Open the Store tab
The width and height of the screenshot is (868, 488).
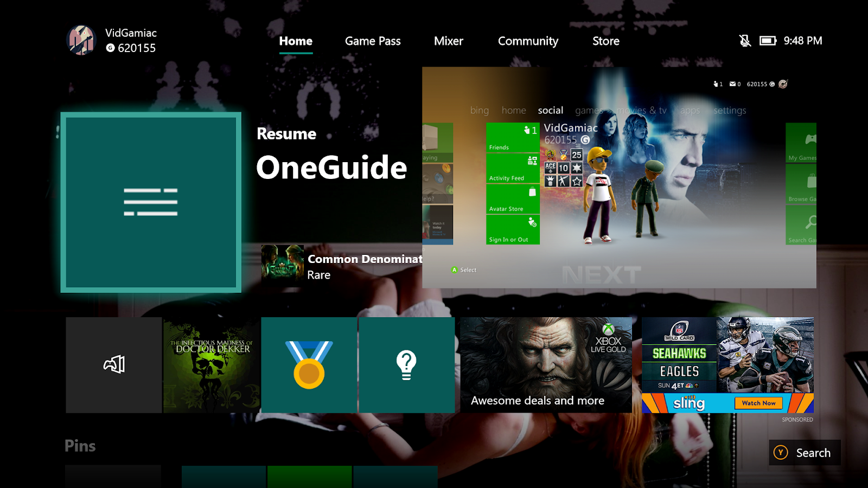606,41
